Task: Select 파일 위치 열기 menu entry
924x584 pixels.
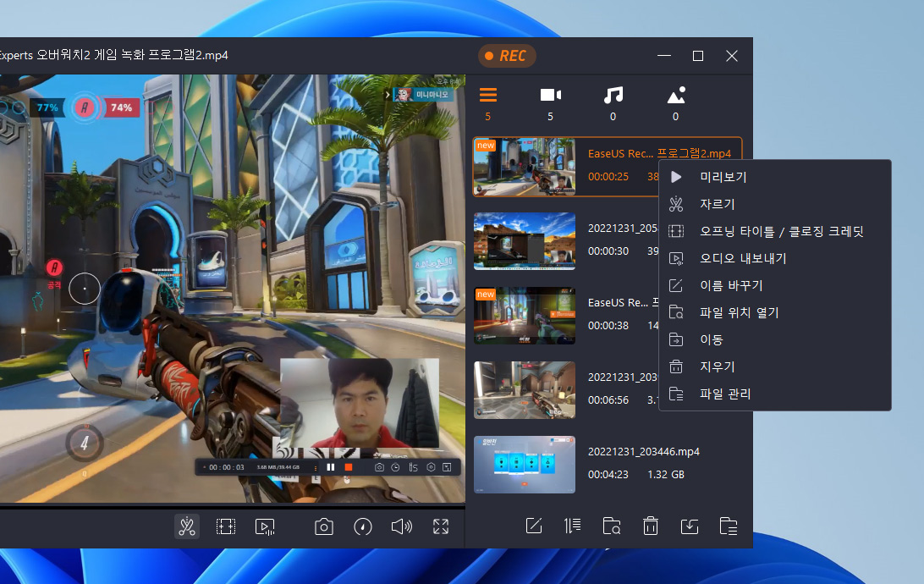Action: 774,312
